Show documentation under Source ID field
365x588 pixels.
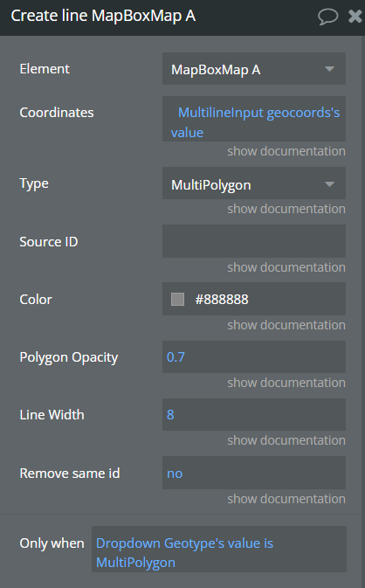(286, 267)
